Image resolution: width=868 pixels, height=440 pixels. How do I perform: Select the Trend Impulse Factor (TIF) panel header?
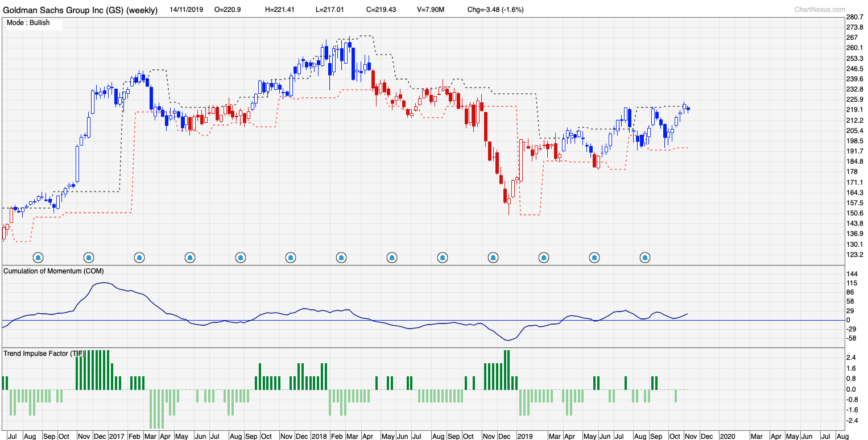tap(44, 353)
